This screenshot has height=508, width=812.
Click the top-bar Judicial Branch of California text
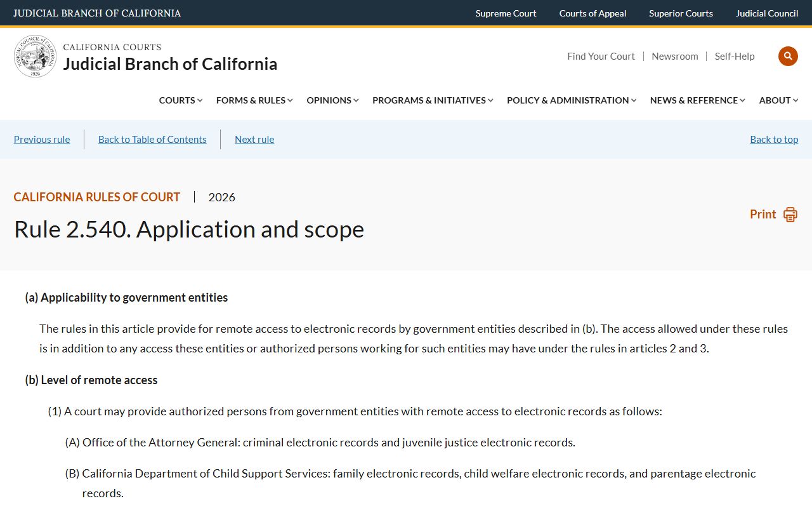pos(97,13)
